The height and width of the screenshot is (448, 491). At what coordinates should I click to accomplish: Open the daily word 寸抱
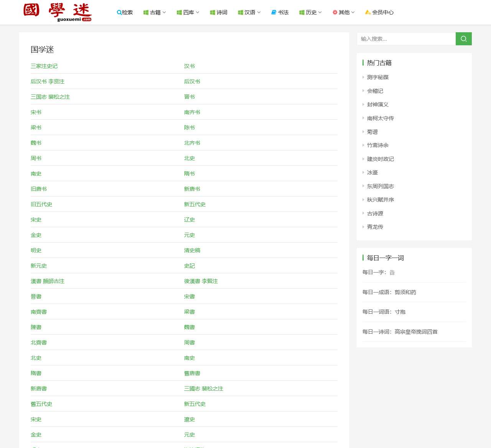click(400, 312)
